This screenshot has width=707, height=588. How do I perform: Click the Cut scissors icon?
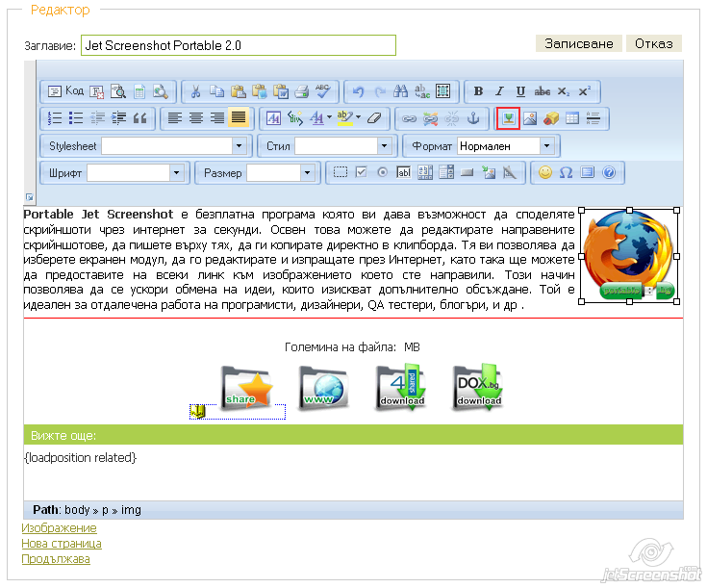pyautogui.click(x=195, y=91)
